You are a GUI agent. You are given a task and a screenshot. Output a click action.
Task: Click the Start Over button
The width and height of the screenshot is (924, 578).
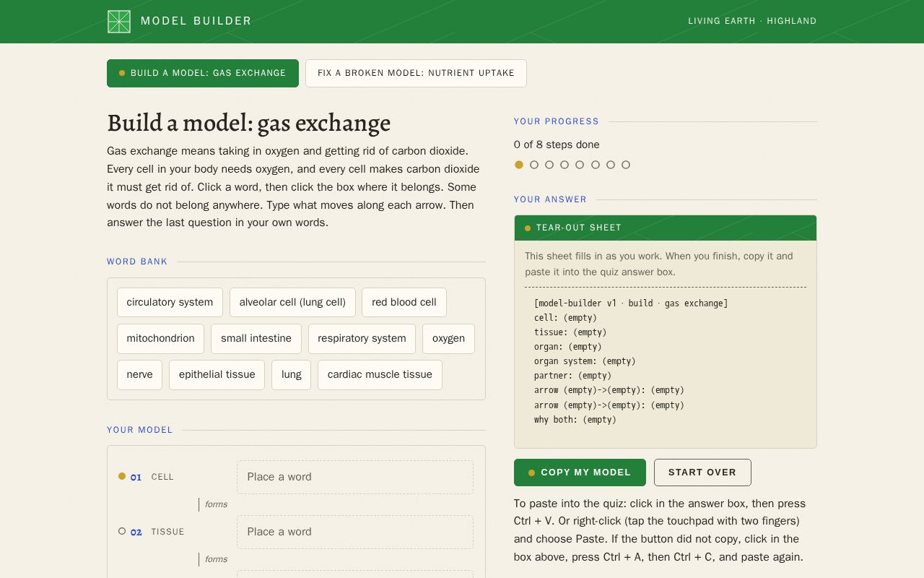click(x=702, y=473)
